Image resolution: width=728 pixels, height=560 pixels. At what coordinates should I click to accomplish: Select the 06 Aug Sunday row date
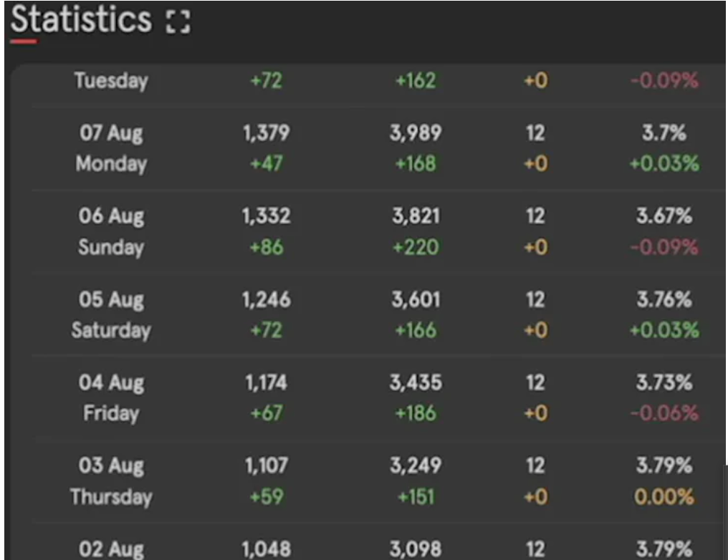(x=112, y=231)
